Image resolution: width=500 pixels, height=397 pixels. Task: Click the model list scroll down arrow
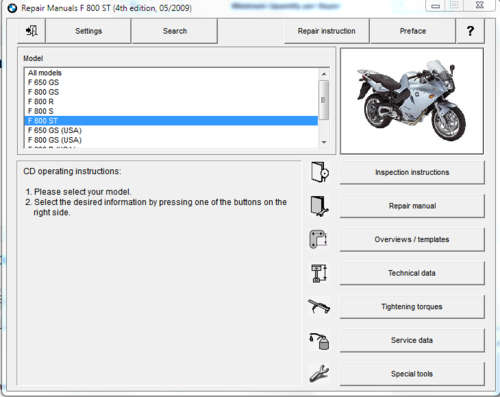tap(324, 142)
